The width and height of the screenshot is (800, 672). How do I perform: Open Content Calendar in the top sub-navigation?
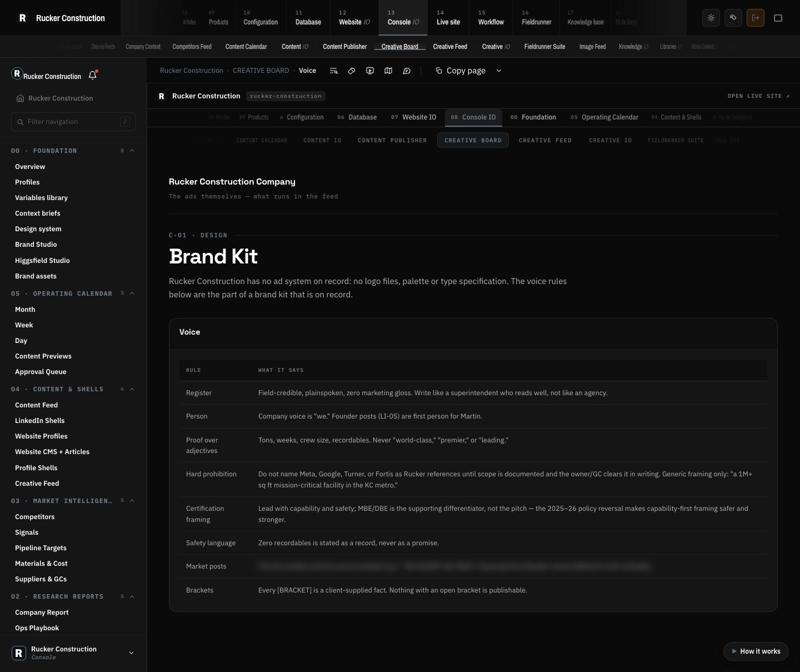tap(246, 47)
